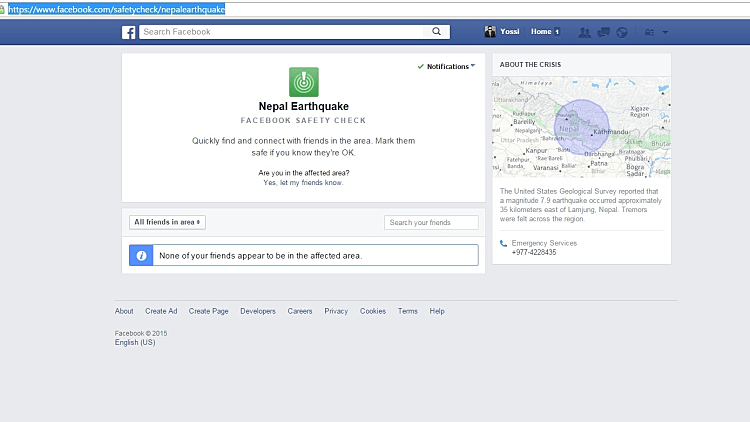Click the green Safety Check icon
Screen dimensions: 750x422
[303, 82]
